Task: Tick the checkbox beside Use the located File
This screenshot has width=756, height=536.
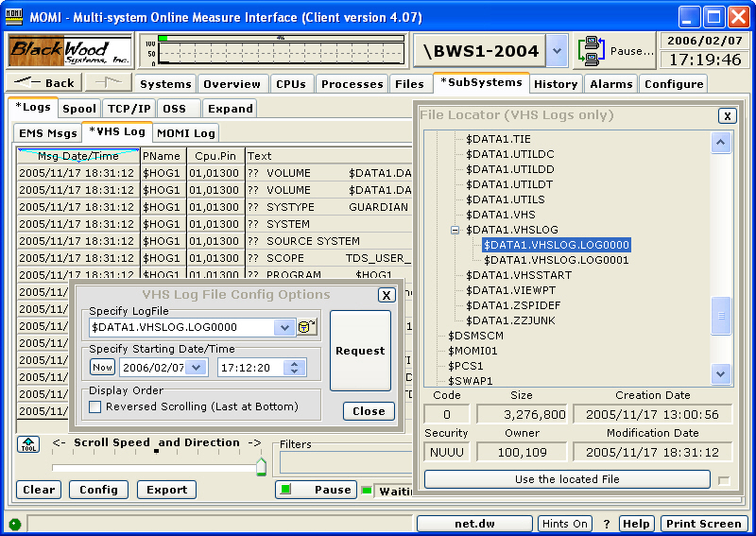Action: [724, 480]
